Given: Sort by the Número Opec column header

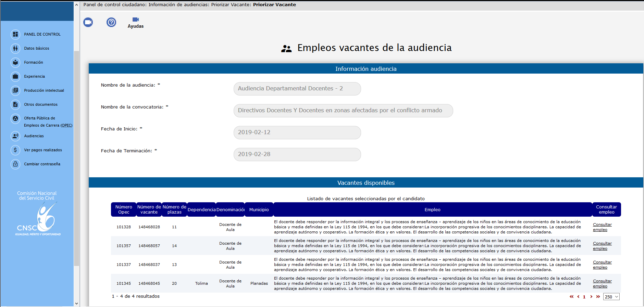Looking at the screenshot, I should (x=124, y=209).
